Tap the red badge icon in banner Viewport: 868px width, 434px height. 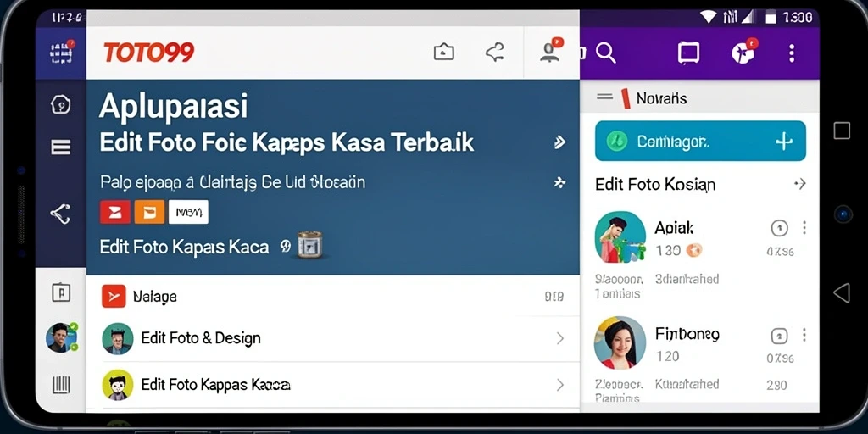click(x=115, y=212)
